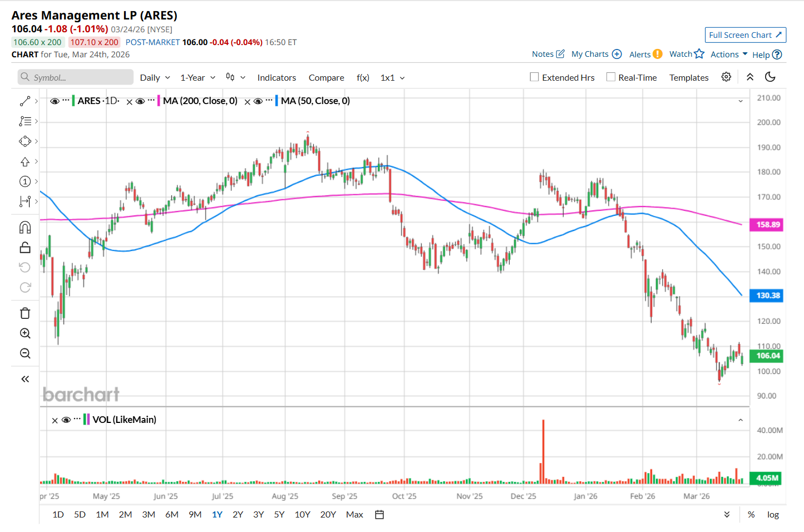Open the f(x) expressions menu
The width and height of the screenshot is (804, 532).
tap(363, 78)
